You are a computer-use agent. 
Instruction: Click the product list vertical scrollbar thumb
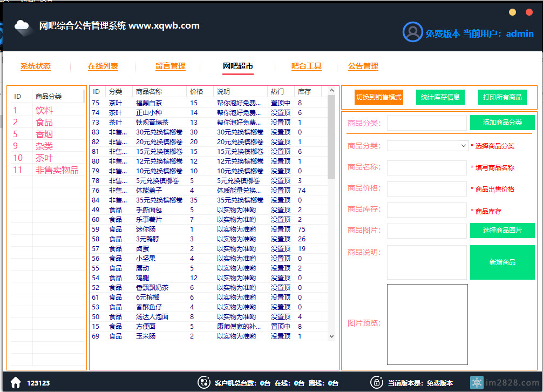point(331,138)
